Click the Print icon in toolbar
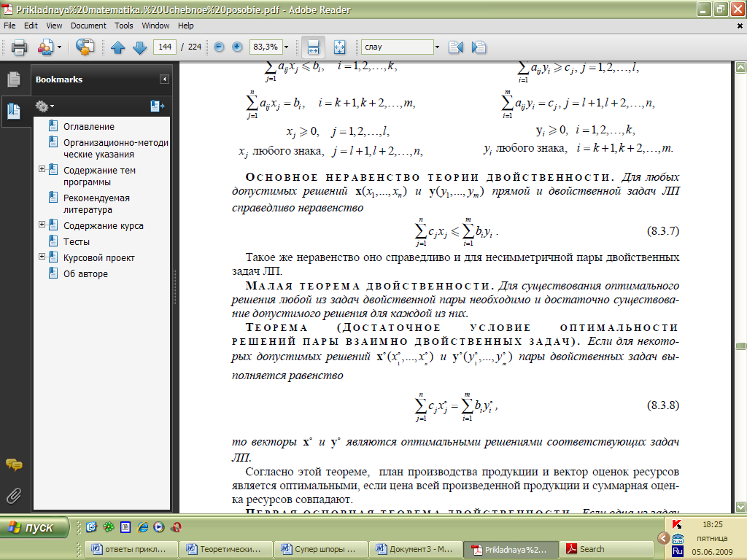 [20, 47]
